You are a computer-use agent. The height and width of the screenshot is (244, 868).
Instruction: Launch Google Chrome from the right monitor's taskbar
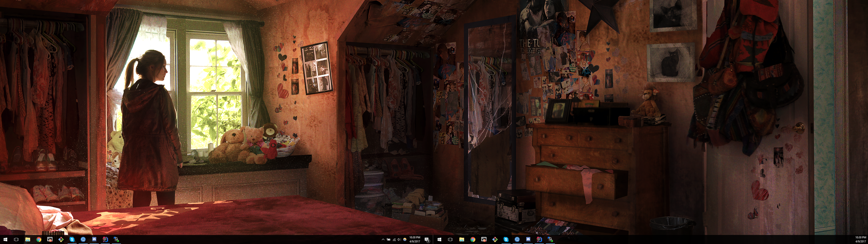click(x=473, y=240)
